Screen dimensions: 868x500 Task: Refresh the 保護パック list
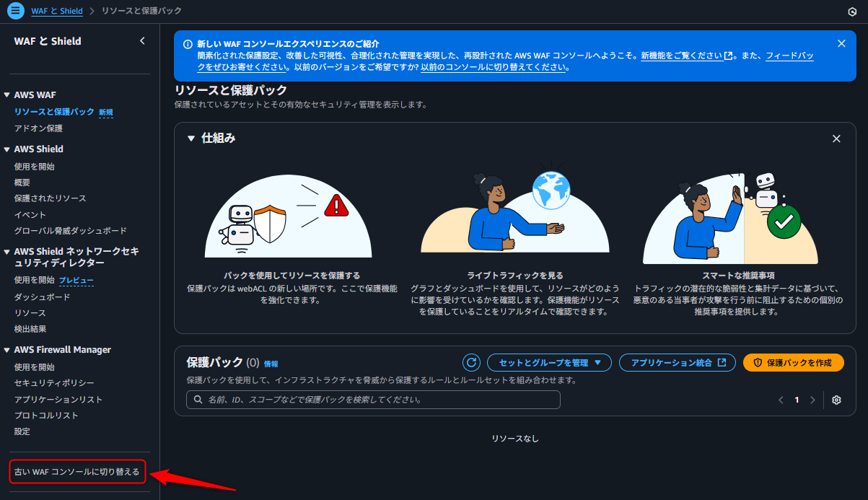[x=471, y=362]
